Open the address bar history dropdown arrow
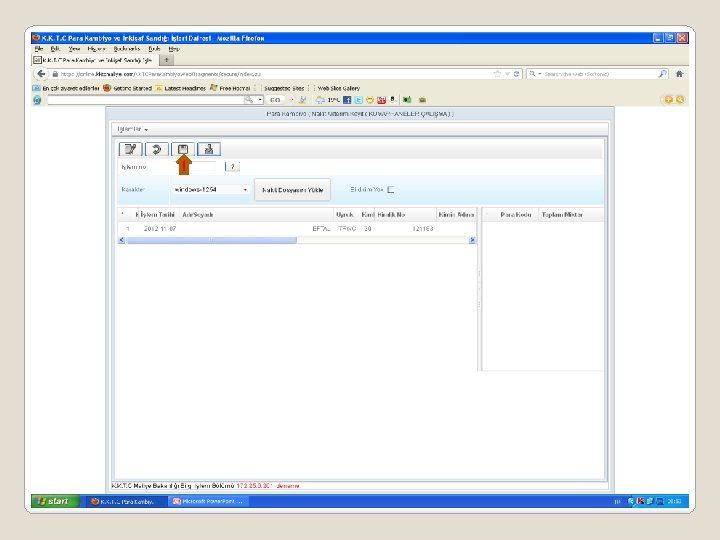This screenshot has height=540, width=720. (x=507, y=74)
